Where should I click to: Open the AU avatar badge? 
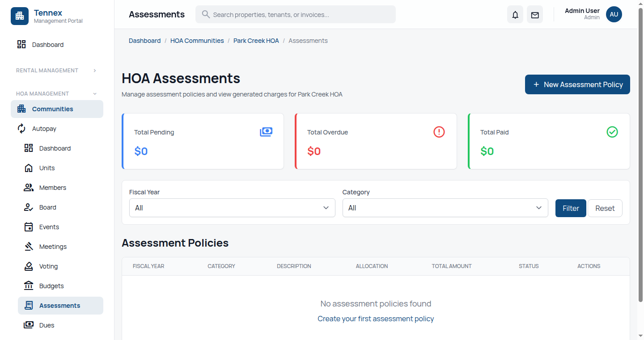614,14
